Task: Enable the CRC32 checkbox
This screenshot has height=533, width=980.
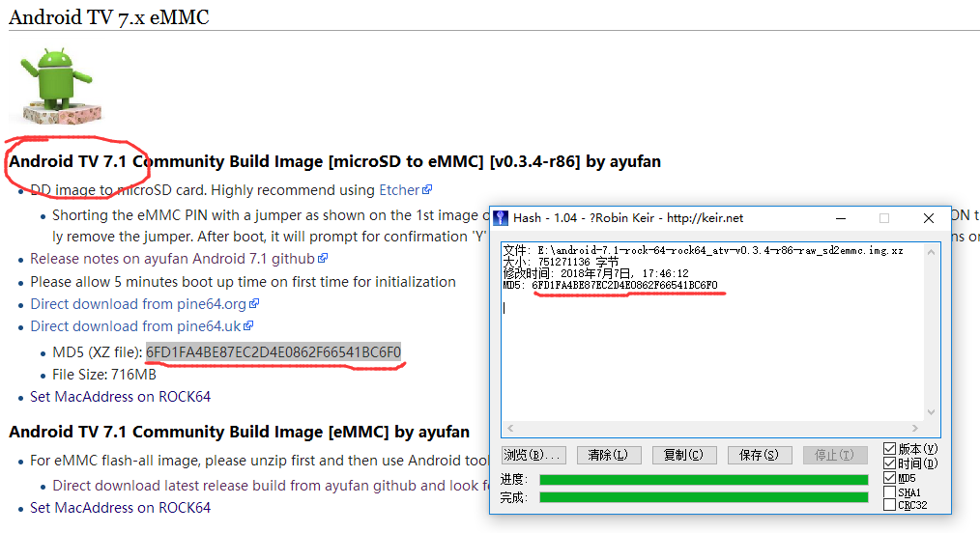Action: coord(889,505)
